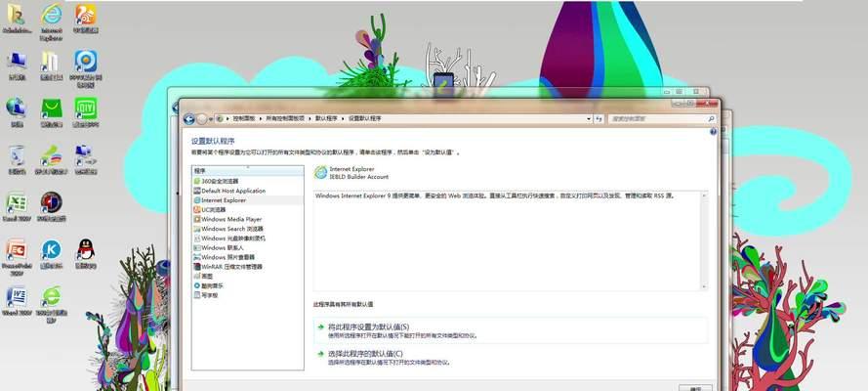
Task: Click the large Internet Explorer logo in details pane
Action: pos(320,172)
